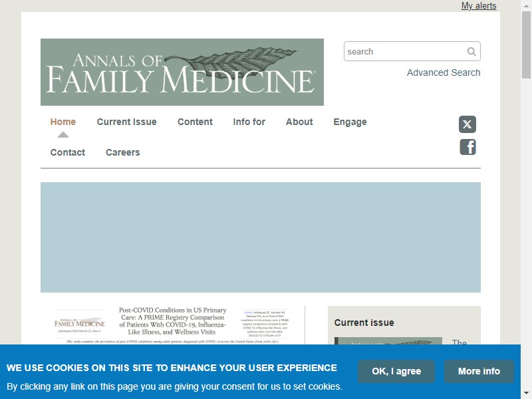Screen dimensions: 532x399
Task: Accept cookies with OK, I agree
Action: coord(396,371)
